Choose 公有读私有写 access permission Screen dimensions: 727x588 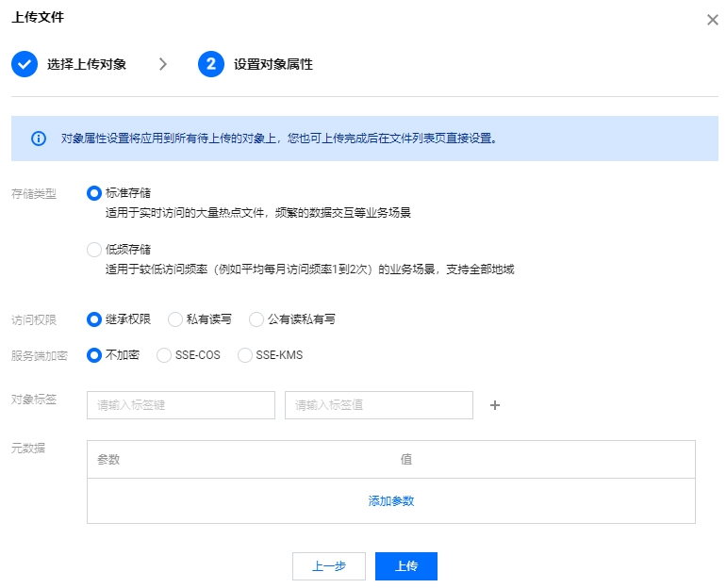(x=256, y=319)
